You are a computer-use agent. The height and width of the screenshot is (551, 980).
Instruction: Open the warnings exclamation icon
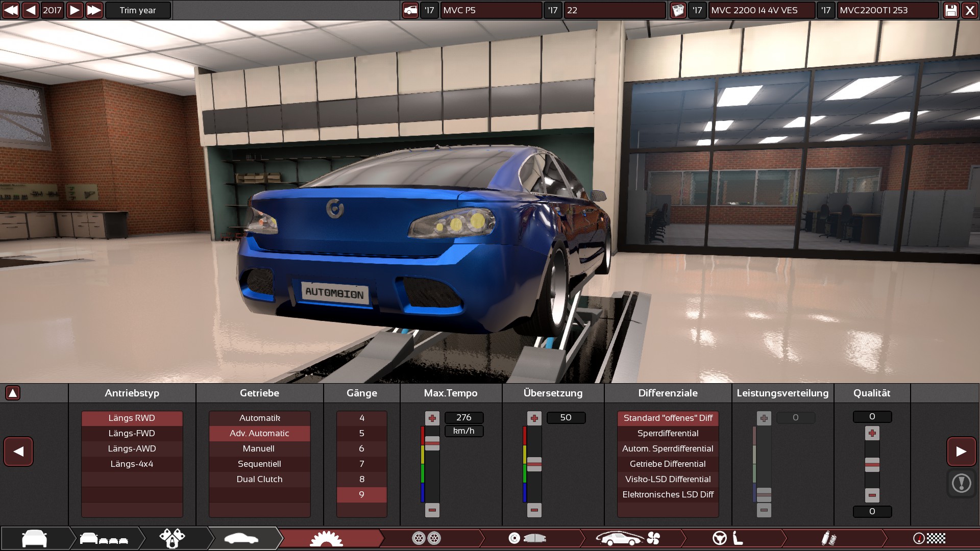[962, 483]
